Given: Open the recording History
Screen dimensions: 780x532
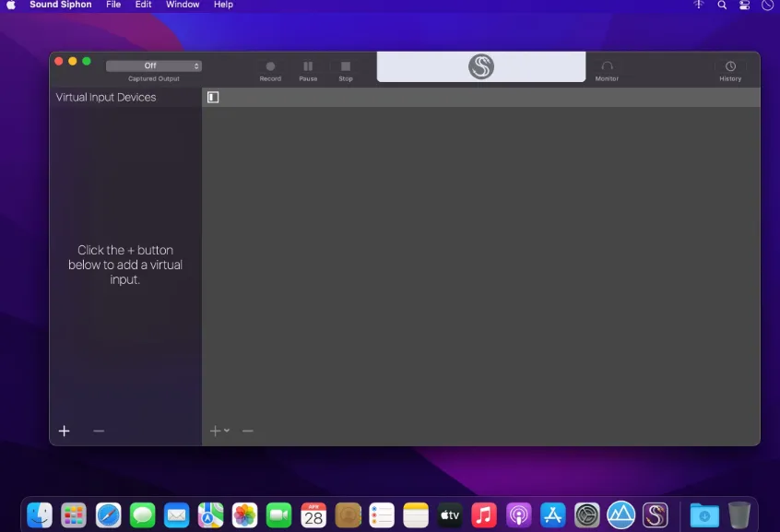Looking at the screenshot, I should [730, 71].
